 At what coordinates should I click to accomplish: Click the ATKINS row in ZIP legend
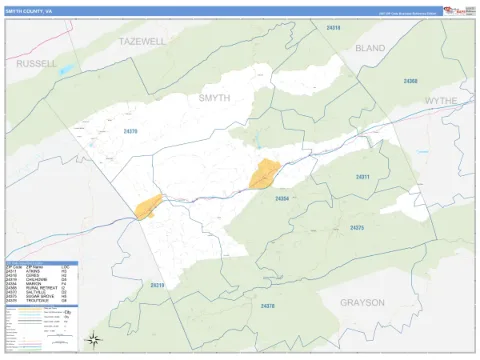click(x=36, y=271)
